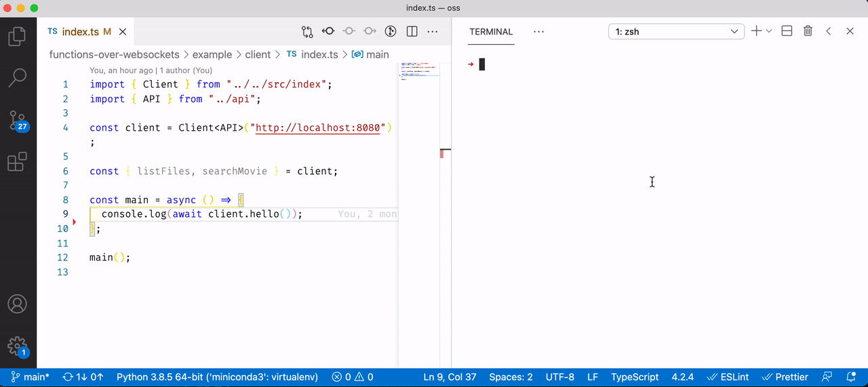
Task: Change file encoding UTF-8
Action: click(559, 377)
